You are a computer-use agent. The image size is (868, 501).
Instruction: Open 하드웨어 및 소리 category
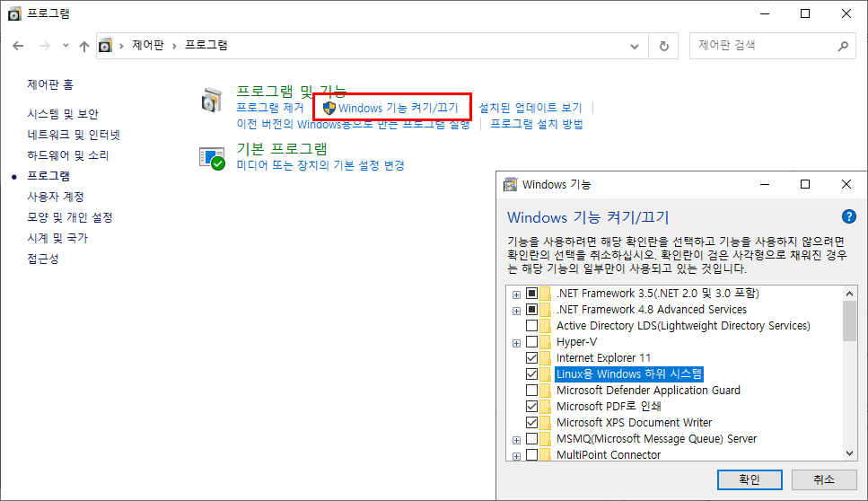(x=68, y=155)
